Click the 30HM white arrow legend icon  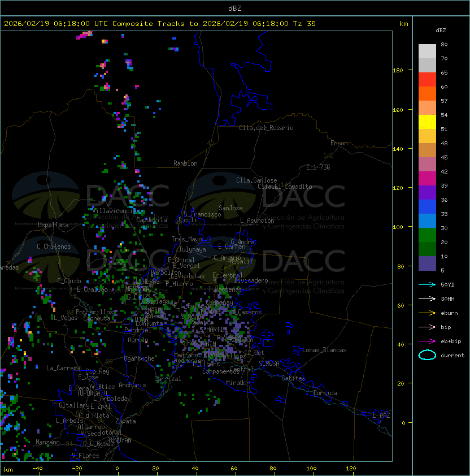(427, 298)
